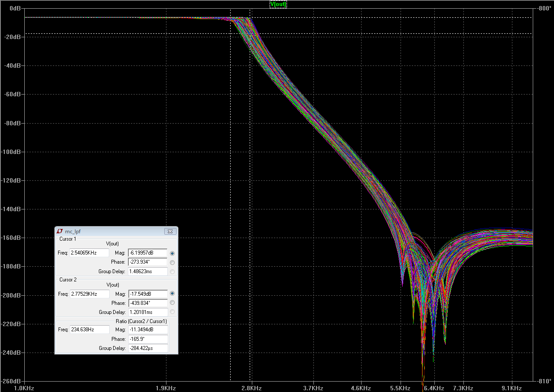
Task: Close the mc_lpf cursor dialog
Action: tap(170, 232)
